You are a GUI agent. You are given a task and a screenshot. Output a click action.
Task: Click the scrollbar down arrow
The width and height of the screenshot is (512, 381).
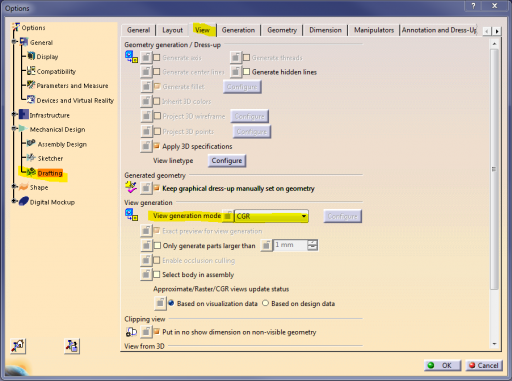point(494,344)
